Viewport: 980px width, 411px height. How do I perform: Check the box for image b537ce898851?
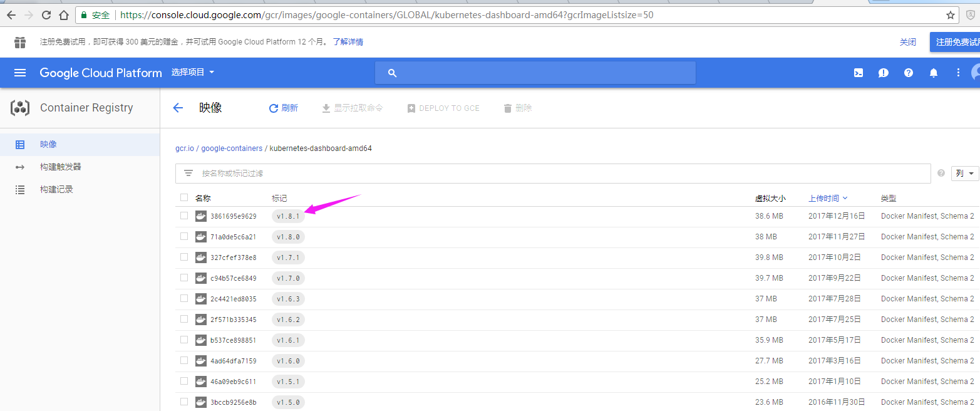click(x=184, y=340)
